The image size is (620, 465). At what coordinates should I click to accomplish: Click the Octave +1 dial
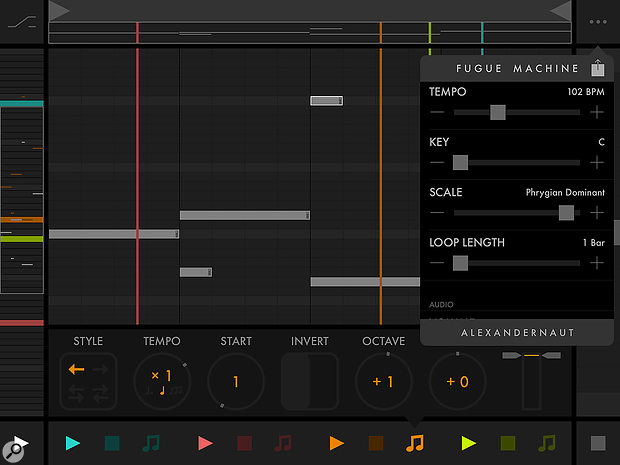coord(384,382)
